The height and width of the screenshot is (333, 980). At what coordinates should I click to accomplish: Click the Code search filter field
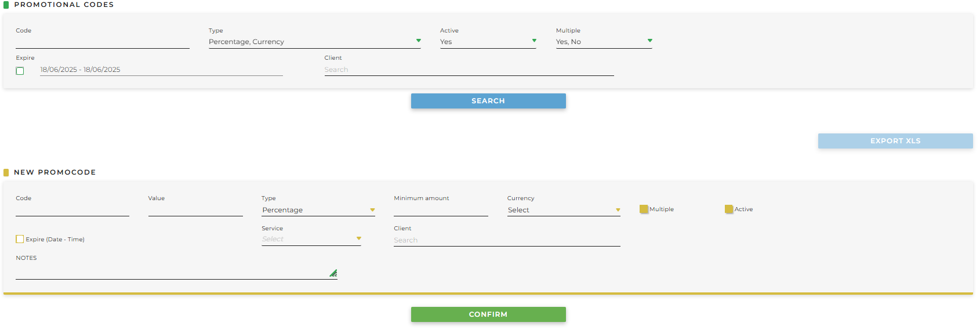pos(102,42)
